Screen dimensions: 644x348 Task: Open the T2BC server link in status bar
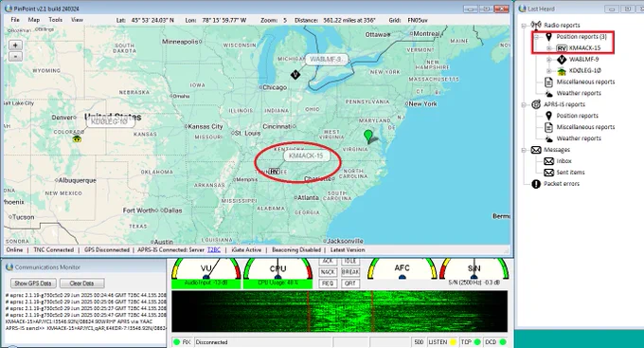point(214,250)
